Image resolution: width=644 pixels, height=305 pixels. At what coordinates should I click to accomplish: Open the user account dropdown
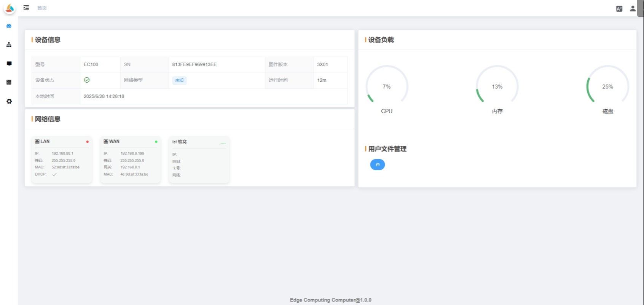633,8
